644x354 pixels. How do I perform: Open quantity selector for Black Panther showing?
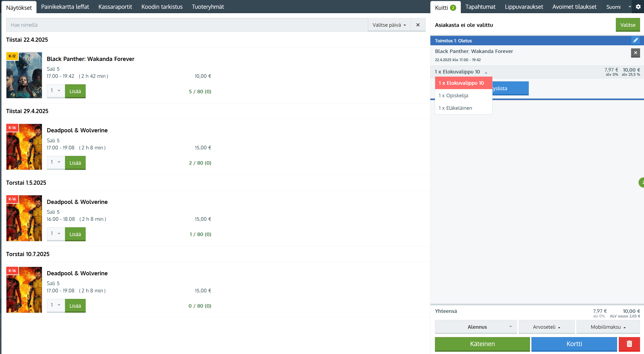(x=55, y=91)
